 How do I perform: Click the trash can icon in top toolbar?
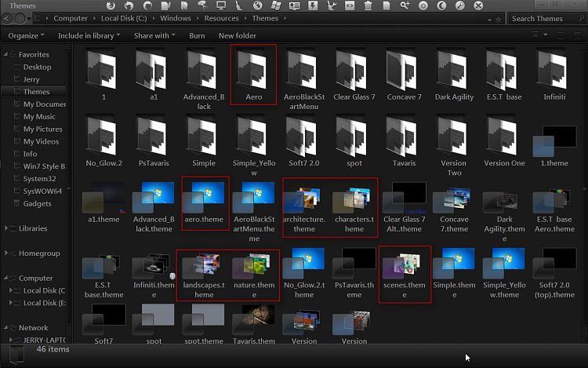[368, 5]
